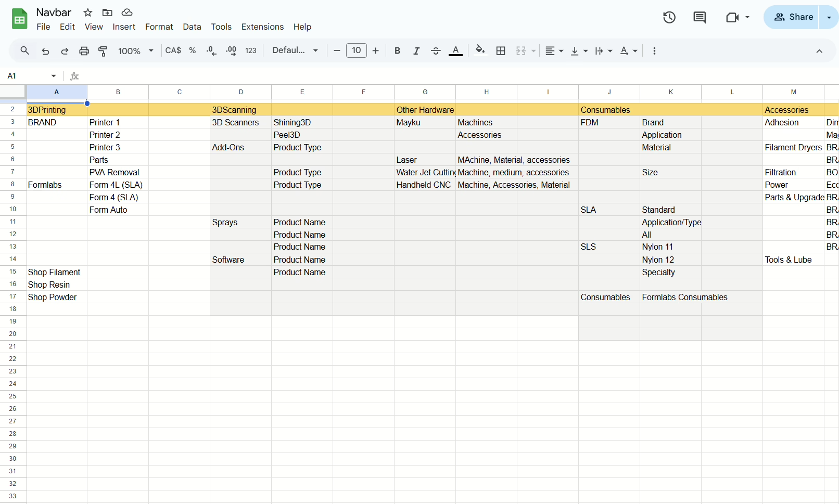Open the Edit menu
Image resolution: width=839 pixels, height=504 pixels.
(x=67, y=27)
